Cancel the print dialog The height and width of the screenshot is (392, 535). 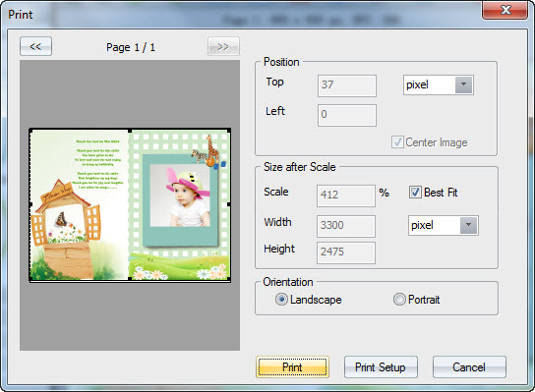click(x=469, y=367)
